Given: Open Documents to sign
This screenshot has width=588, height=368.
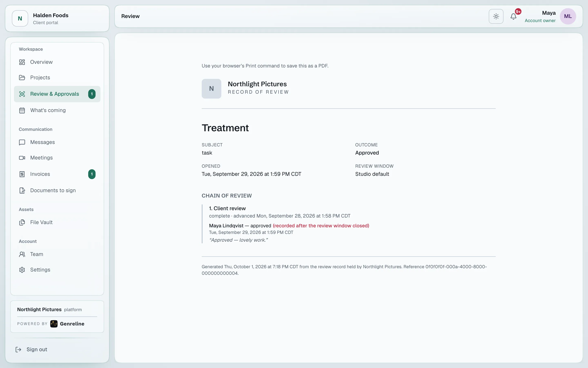Looking at the screenshot, I should coord(57,190).
